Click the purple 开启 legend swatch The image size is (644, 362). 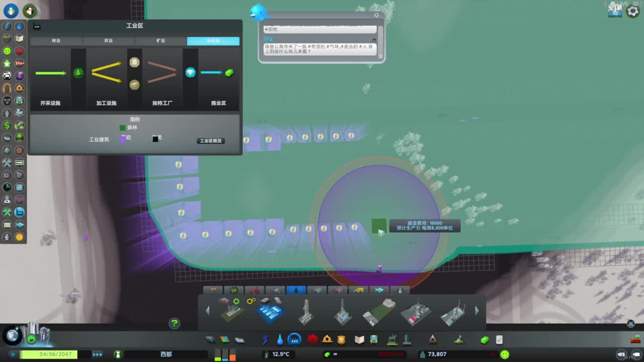(x=123, y=138)
